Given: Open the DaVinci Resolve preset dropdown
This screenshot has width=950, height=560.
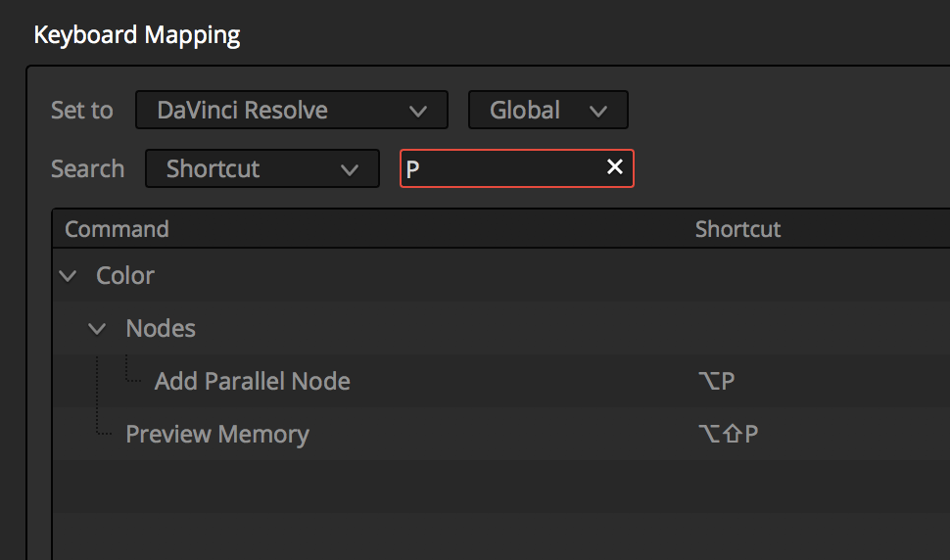Looking at the screenshot, I should [x=292, y=110].
